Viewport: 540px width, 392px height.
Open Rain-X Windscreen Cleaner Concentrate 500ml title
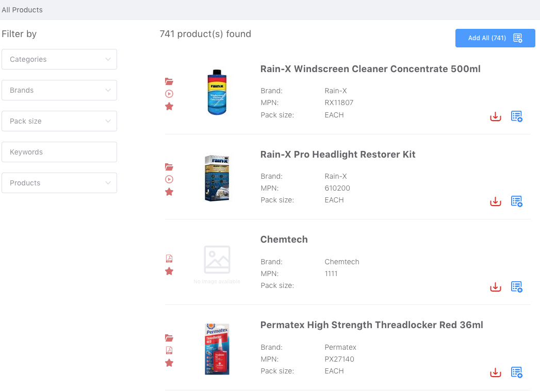point(370,69)
